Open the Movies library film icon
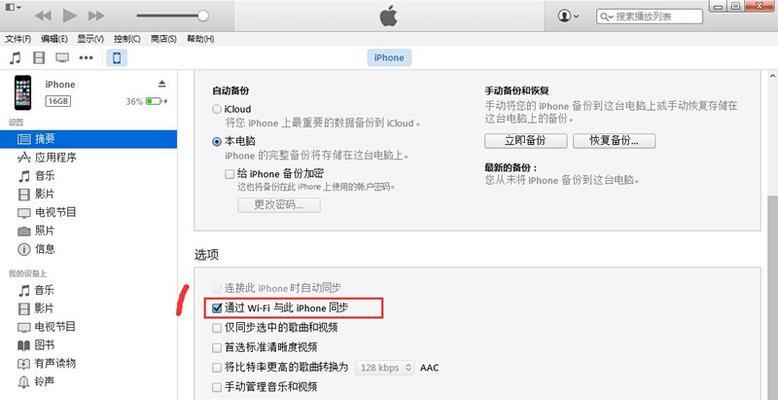 tap(39, 58)
